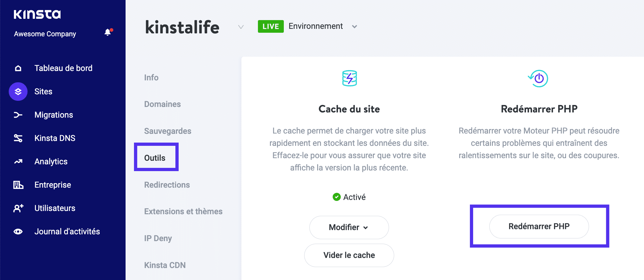Click the Redémarrer PHP button
The height and width of the screenshot is (280, 644).
pos(539,227)
